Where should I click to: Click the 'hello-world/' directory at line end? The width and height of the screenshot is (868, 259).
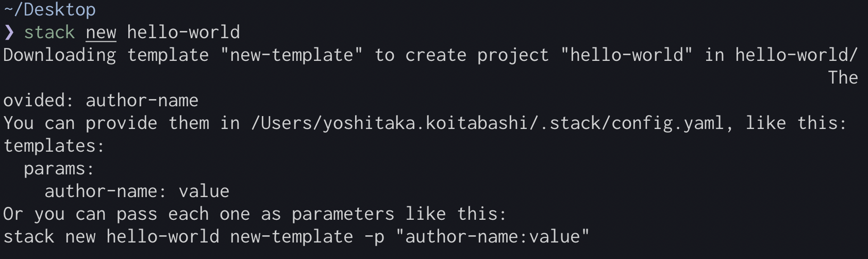[x=797, y=55]
